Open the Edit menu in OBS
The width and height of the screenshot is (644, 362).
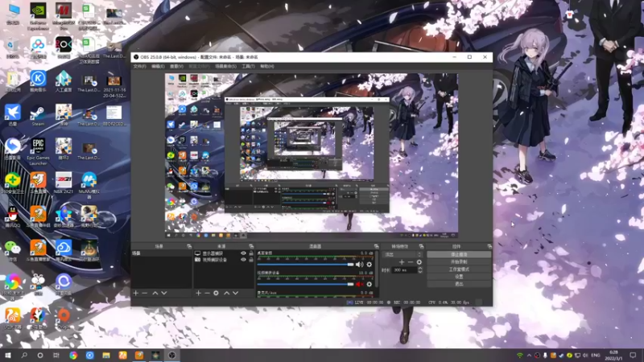[158, 66]
